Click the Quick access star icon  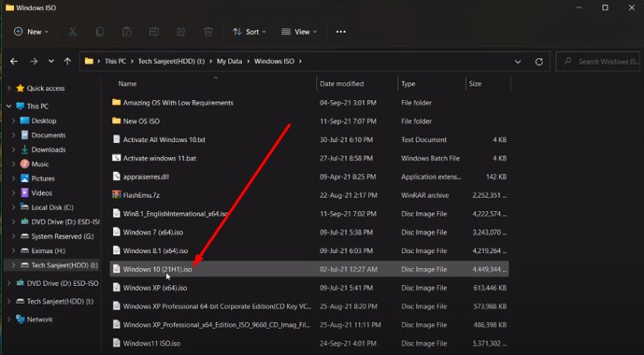tap(21, 88)
